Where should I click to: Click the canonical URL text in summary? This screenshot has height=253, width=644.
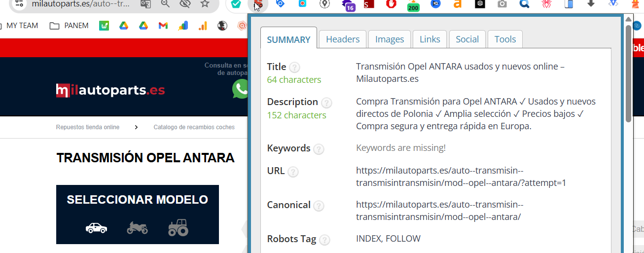tap(439, 211)
